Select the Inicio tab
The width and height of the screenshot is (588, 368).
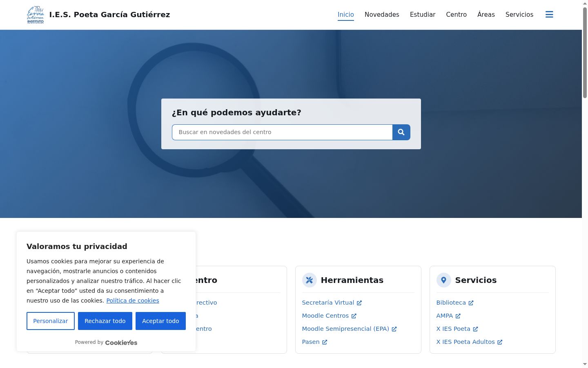click(346, 15)
